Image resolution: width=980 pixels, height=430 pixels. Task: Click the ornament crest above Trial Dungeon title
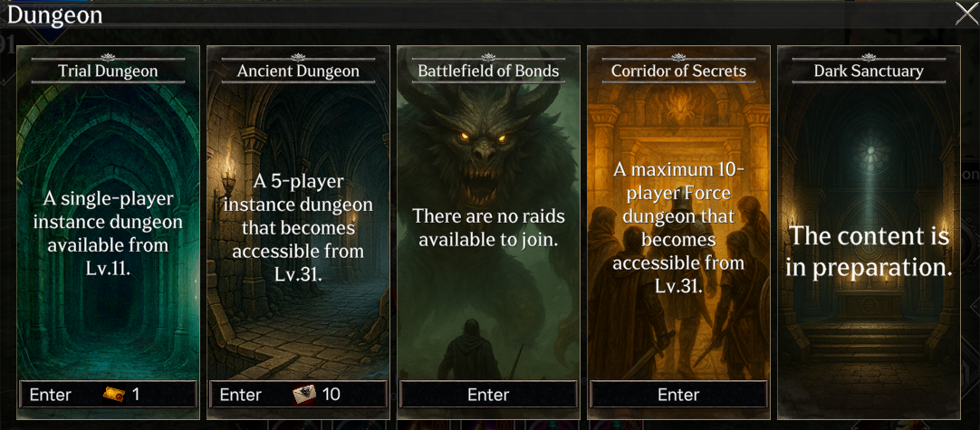[x=108, y=57]
